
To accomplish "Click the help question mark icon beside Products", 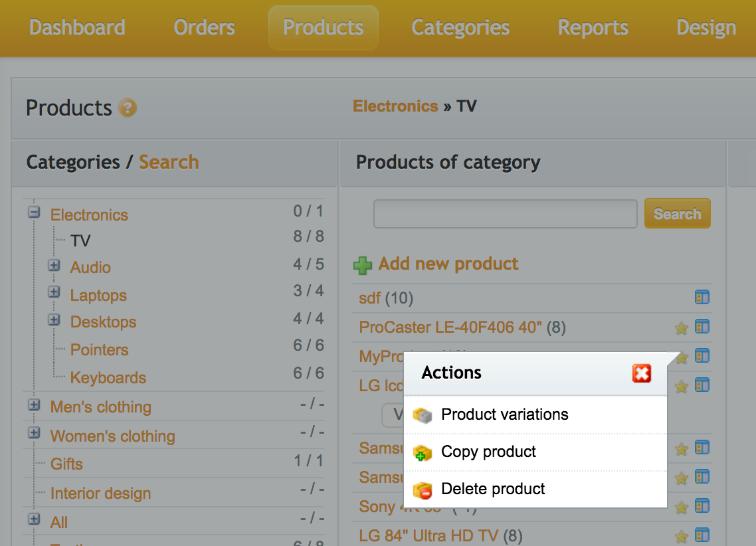I will [128, 108].
